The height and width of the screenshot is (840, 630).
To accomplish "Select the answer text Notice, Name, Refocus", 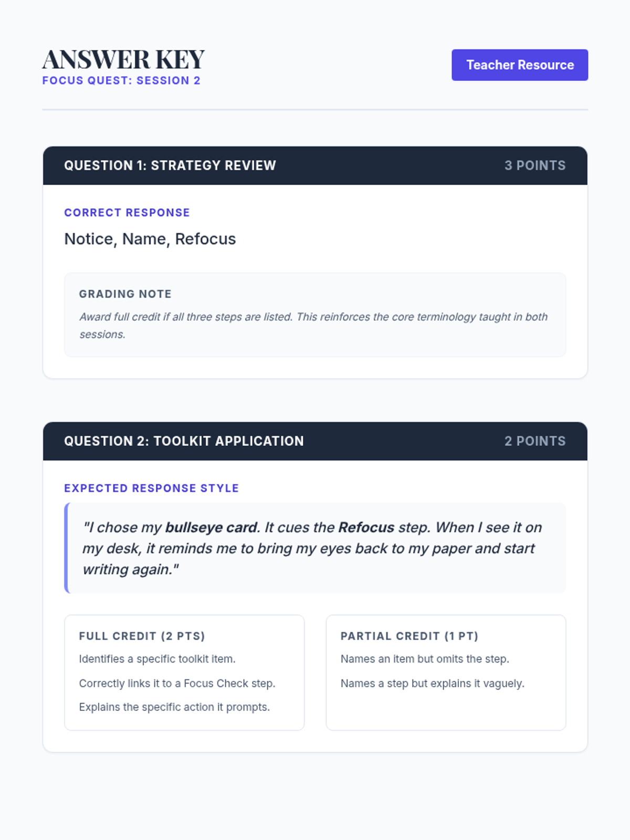I will tap(150, 239).
